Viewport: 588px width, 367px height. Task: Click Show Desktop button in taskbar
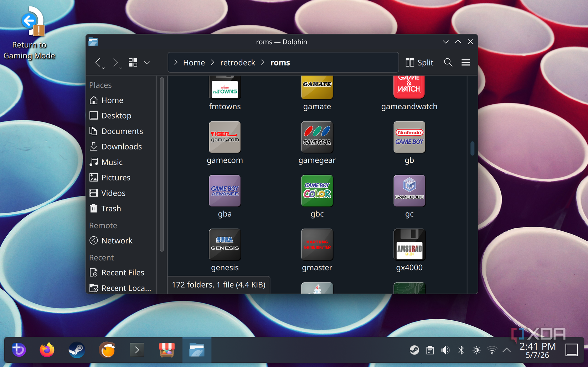click(572, 350)
